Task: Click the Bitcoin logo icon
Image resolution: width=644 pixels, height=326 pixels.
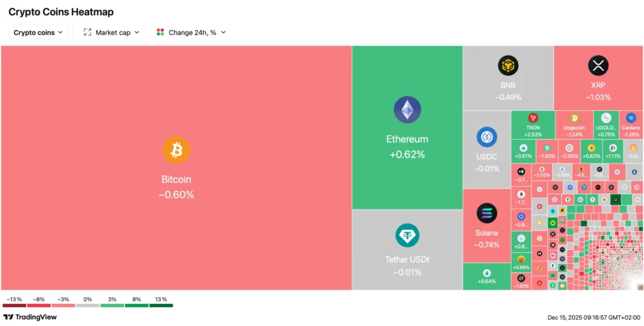Action: pyautogui.click(x=176, y=150)
